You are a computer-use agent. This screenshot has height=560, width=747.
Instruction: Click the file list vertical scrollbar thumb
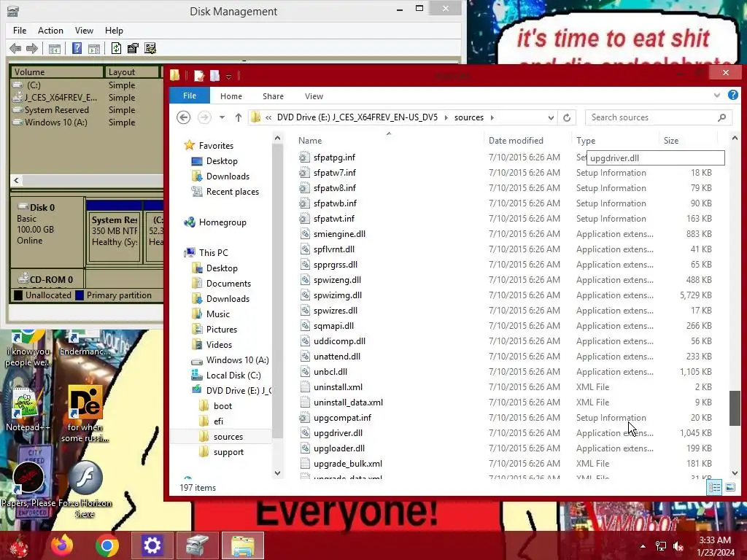click(735, 408)
